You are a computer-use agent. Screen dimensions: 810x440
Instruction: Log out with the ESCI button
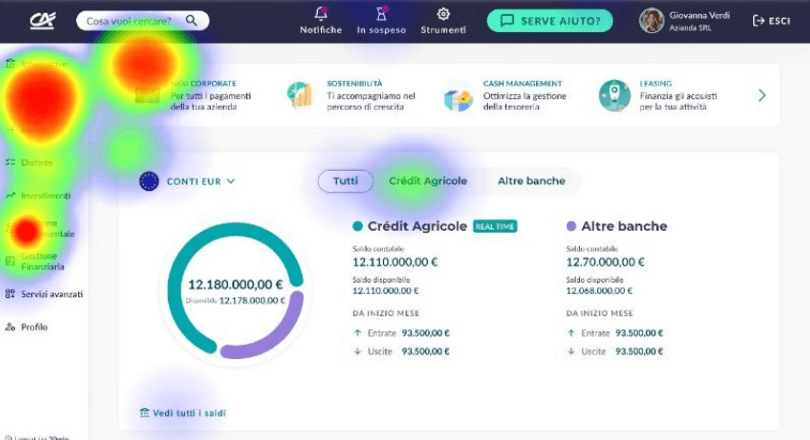coord(771,21)
